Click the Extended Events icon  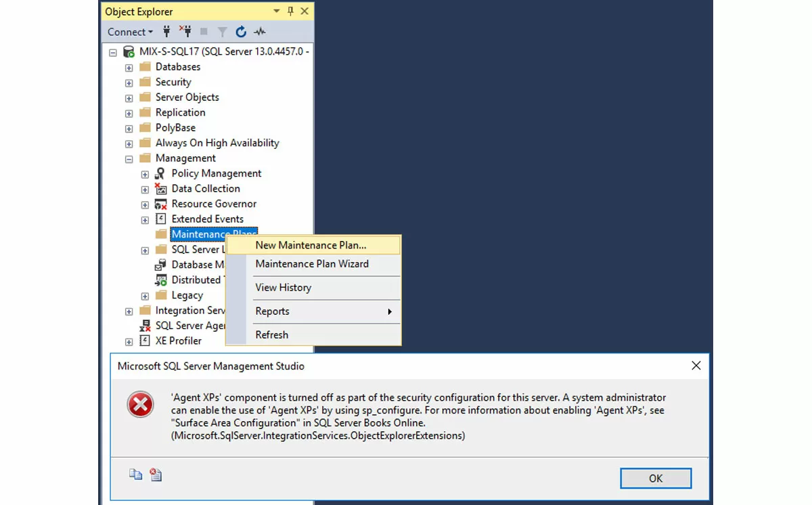click(x=160, y=219)
